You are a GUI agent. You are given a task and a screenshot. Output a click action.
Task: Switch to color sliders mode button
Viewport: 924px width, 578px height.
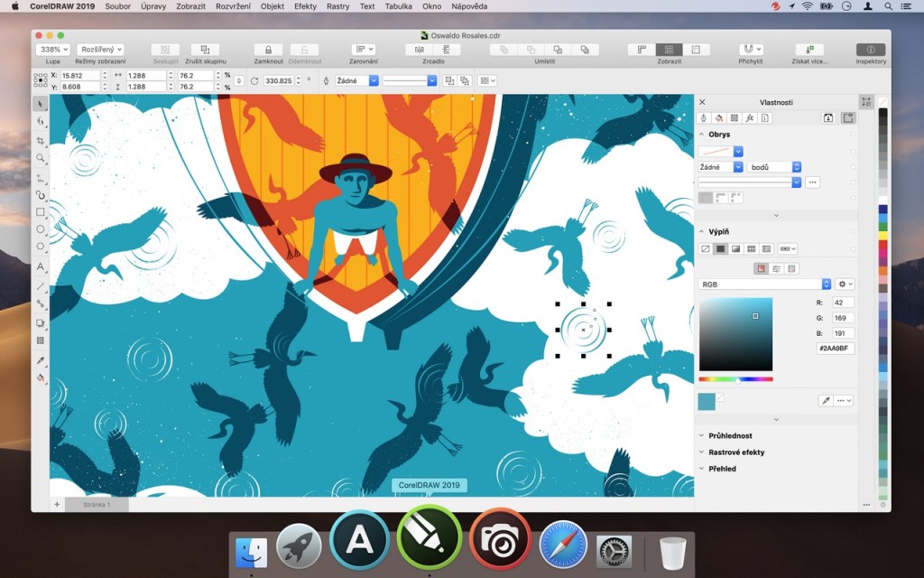(777, 269)
